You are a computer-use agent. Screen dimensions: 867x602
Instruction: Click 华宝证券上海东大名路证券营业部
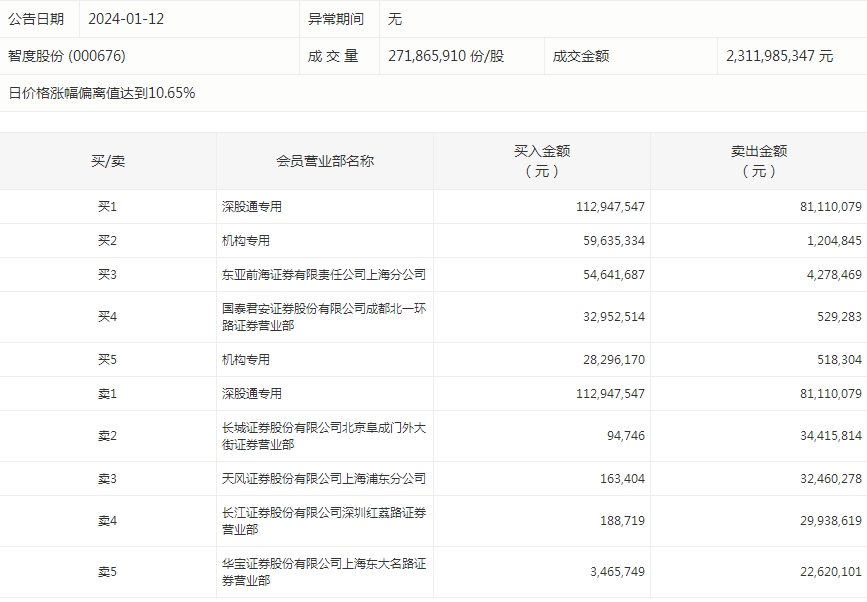point(324,572)
